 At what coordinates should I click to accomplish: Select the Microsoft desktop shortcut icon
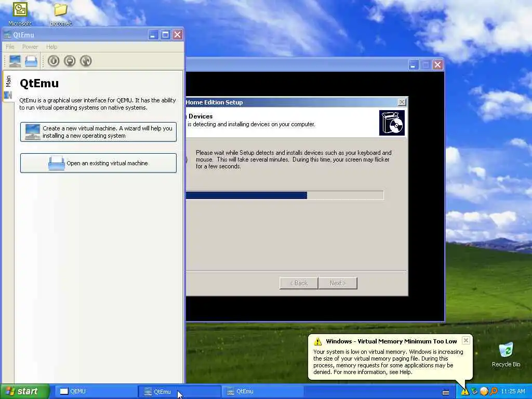tap(20, 14)
